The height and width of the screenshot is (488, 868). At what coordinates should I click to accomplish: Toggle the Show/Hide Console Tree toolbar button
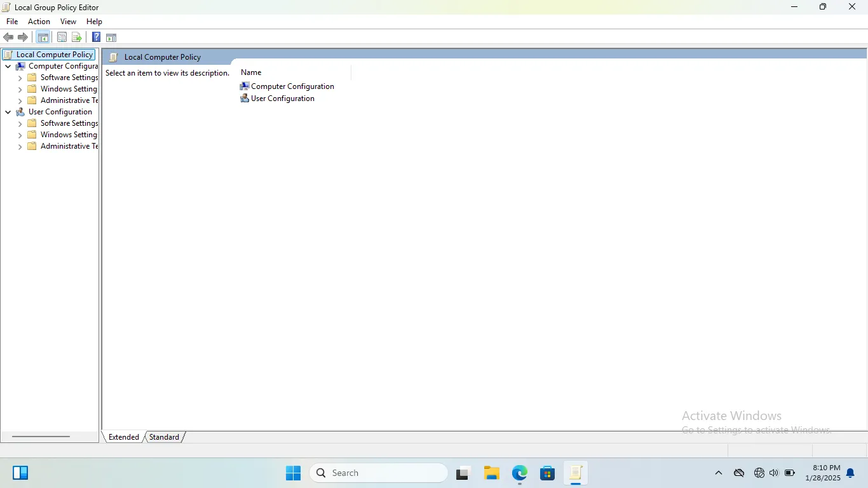click(43, 37)
